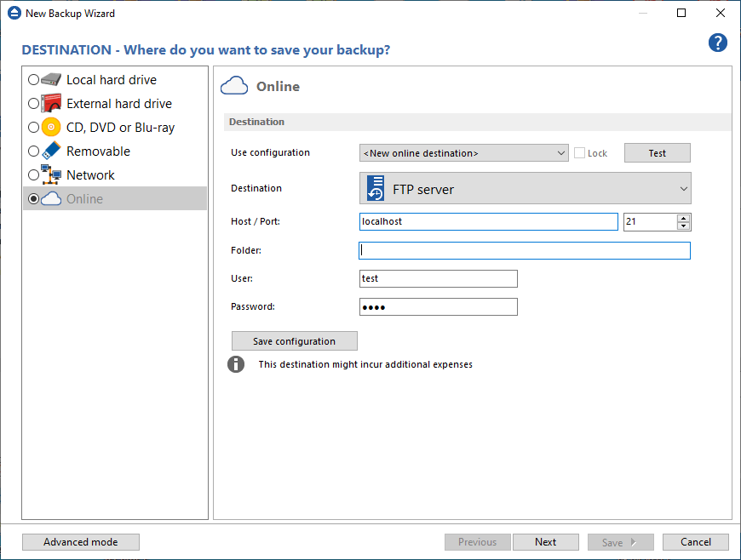This screenshot has width=741, height=560.
Task: Increase port number with up arrow
Action: [683, 218]
